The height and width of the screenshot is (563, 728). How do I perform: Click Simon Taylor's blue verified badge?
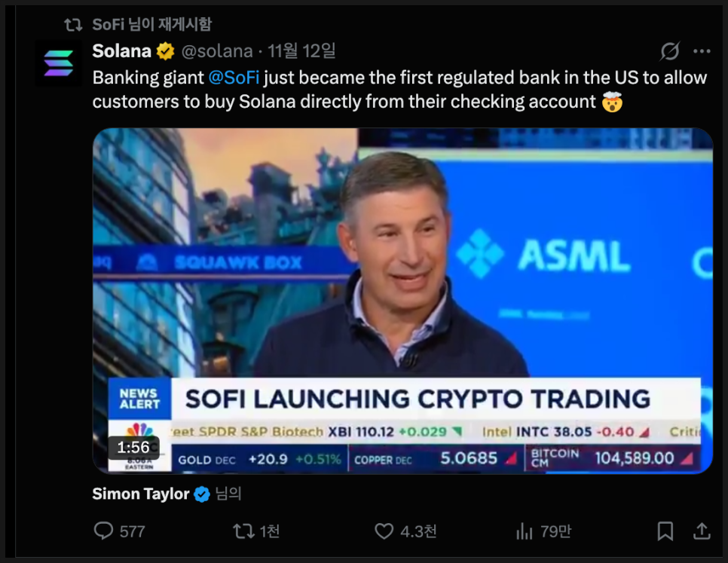tap(202, 494)
